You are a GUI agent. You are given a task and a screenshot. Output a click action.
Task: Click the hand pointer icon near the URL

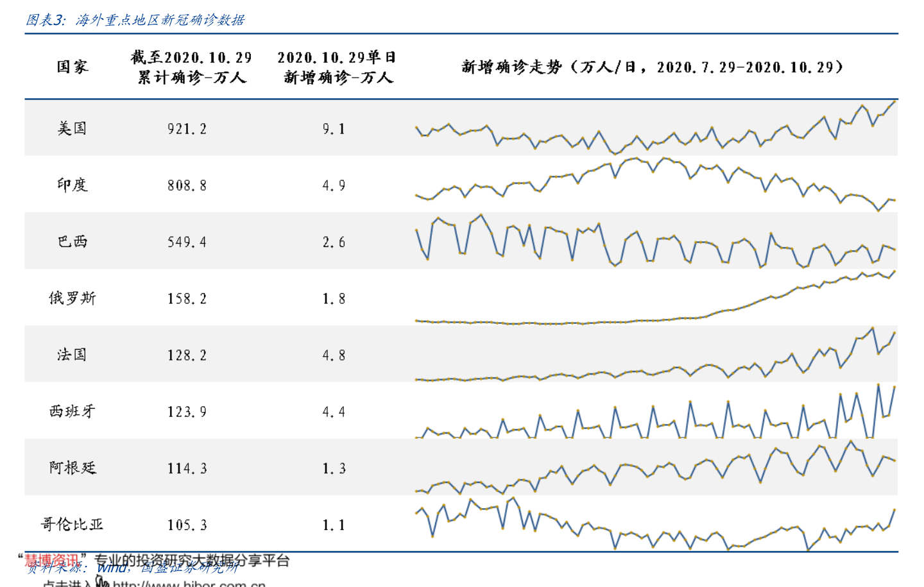click(102, 581)
